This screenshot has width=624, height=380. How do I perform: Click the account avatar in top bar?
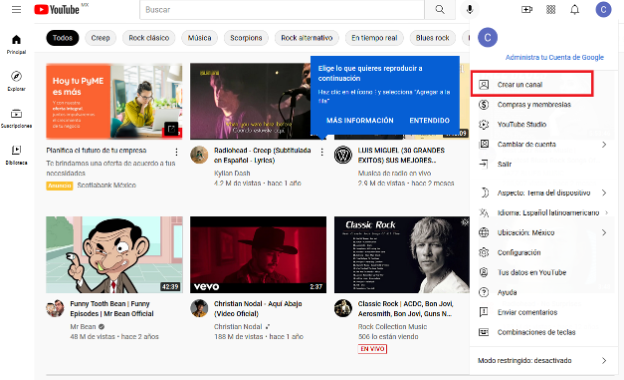click(603, 9)
